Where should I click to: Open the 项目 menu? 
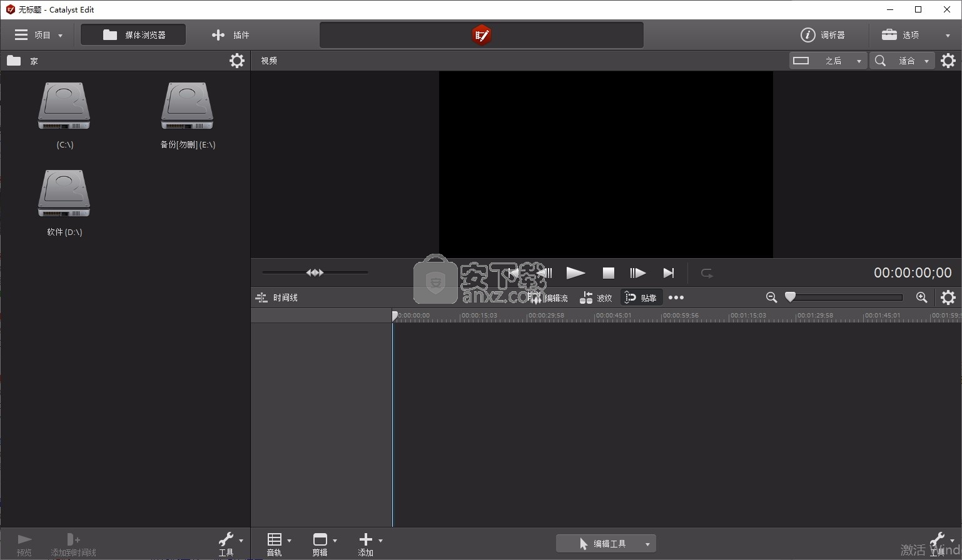pos(39,35)
